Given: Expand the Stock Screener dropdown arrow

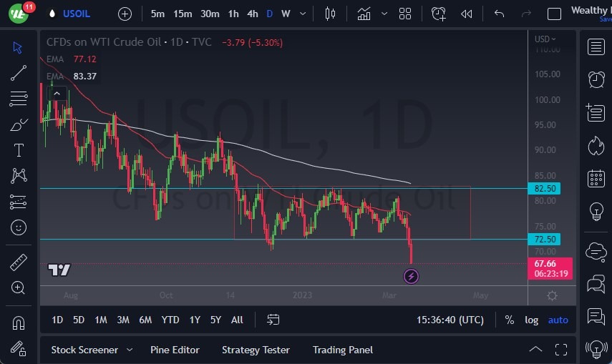Looking at the screenshot, I should (130, 350).
